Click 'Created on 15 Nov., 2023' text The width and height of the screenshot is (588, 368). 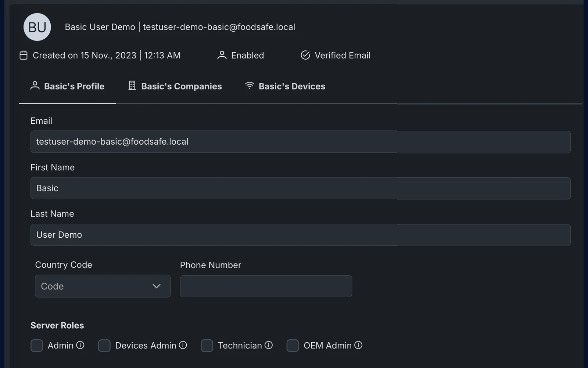pos(85,55)
